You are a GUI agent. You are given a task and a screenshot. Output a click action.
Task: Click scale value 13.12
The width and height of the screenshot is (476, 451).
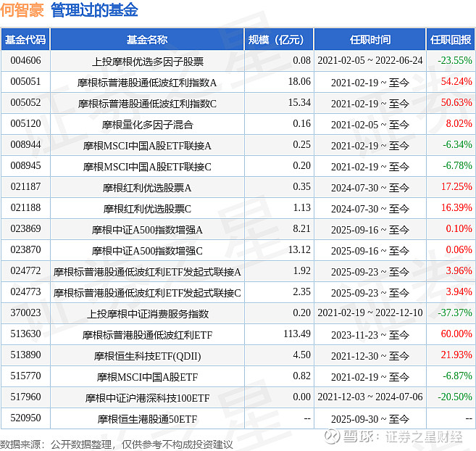[299, 249]
